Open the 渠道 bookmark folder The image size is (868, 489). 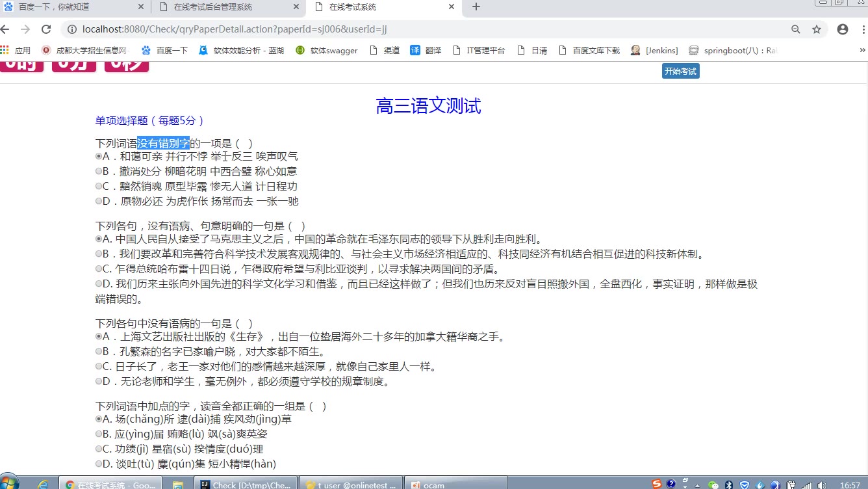click(385, 50)
